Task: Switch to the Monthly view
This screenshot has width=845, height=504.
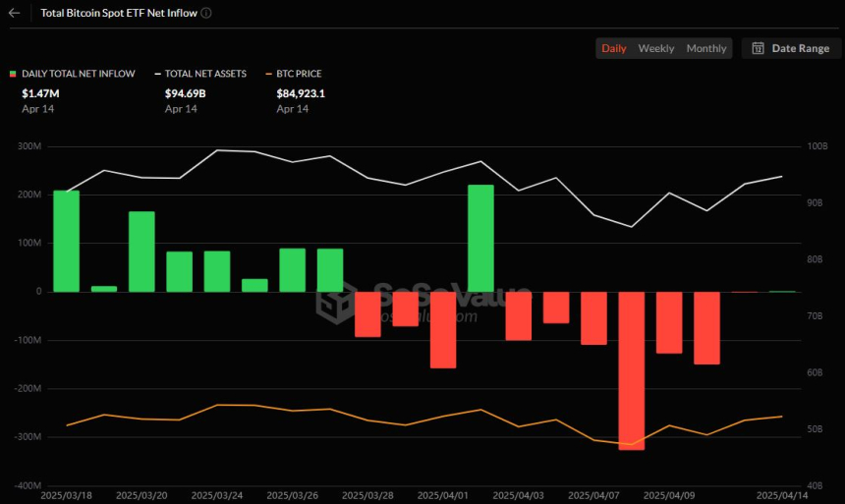Action: (705, 48)
